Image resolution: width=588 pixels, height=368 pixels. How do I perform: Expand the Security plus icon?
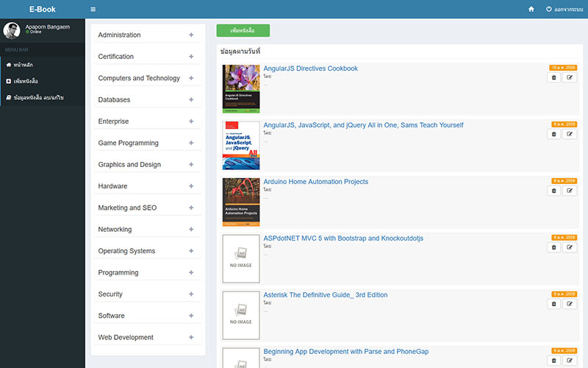click(191, 294)
